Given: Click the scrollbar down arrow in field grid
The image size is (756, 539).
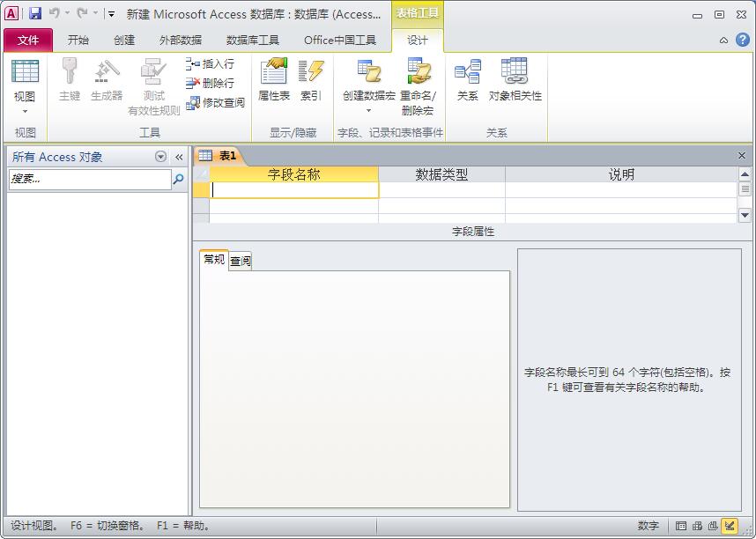Looking at the screenshot, I should click(745, 216).
